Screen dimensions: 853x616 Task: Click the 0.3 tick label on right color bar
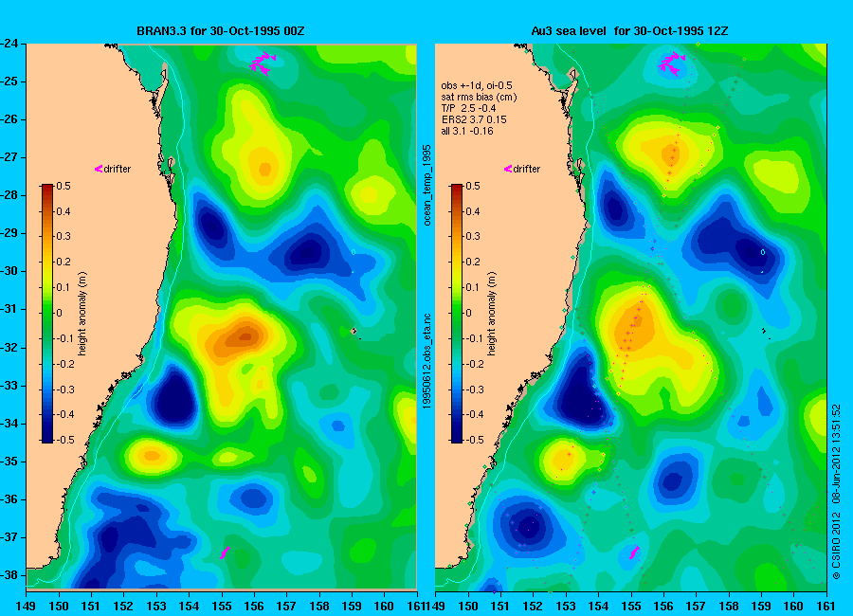click(473, 236)
